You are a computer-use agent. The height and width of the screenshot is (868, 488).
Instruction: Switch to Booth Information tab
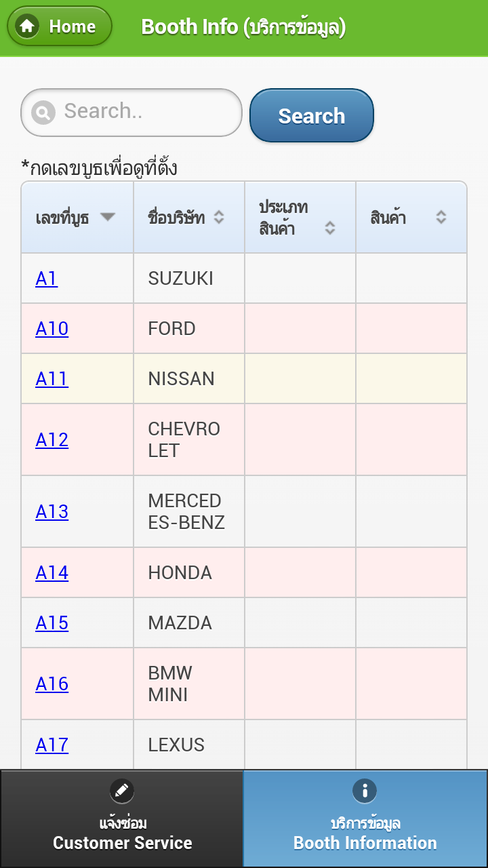click(365, 818)
